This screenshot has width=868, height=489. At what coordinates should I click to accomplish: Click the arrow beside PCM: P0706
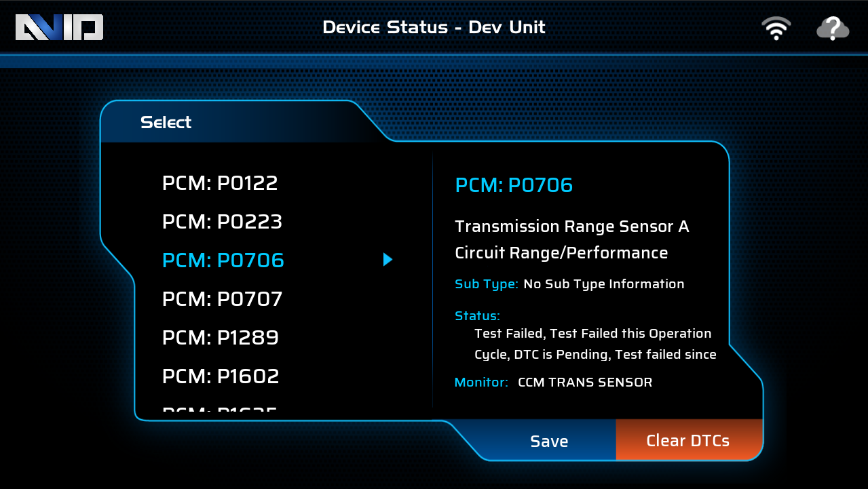388,259
